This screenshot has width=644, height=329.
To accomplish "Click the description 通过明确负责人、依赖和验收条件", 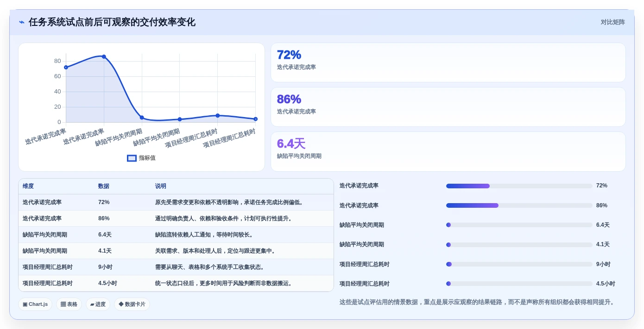I will [224, 218].
